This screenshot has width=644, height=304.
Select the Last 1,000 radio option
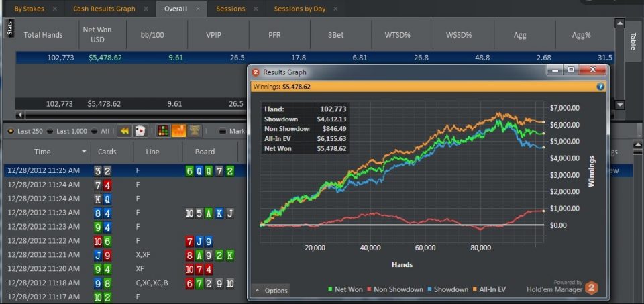51,132
